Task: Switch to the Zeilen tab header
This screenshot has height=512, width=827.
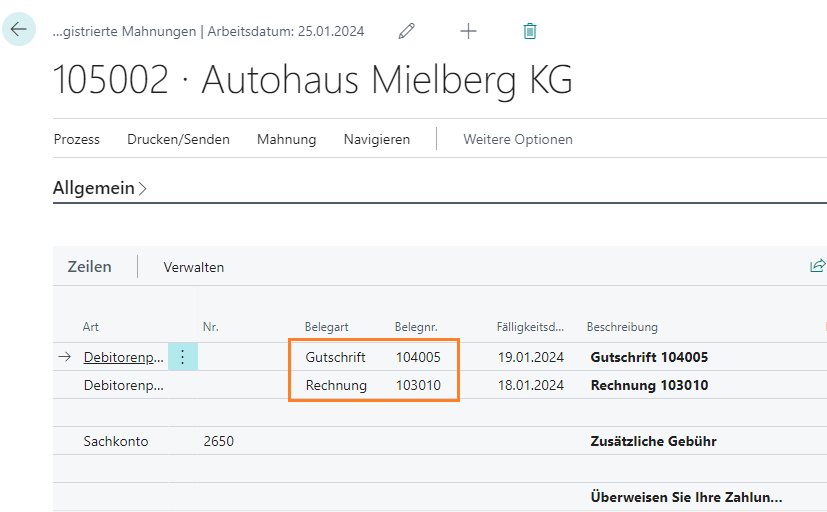Action: pos(89,267)
